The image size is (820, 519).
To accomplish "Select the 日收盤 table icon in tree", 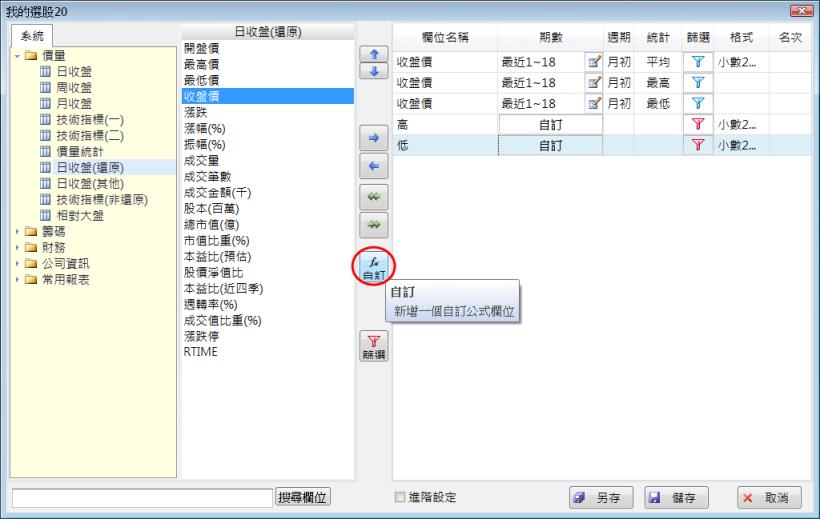I will pyautogui.click(x=46, y=71).
